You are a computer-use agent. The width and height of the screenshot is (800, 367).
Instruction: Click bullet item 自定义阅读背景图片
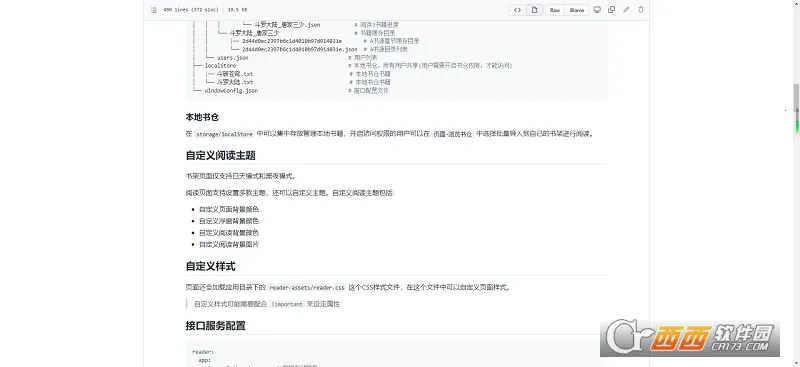tap(229, 244)
